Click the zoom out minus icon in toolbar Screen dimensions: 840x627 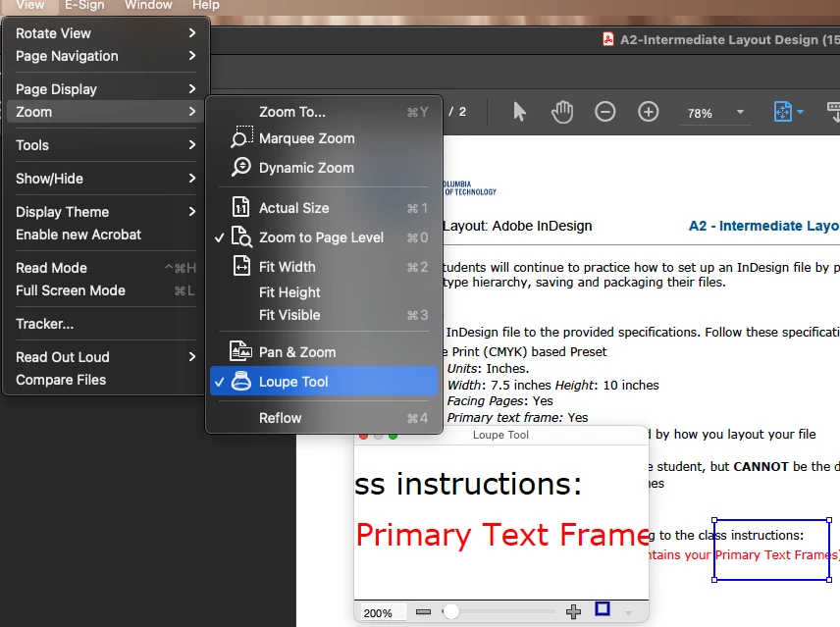click(604, 112)
